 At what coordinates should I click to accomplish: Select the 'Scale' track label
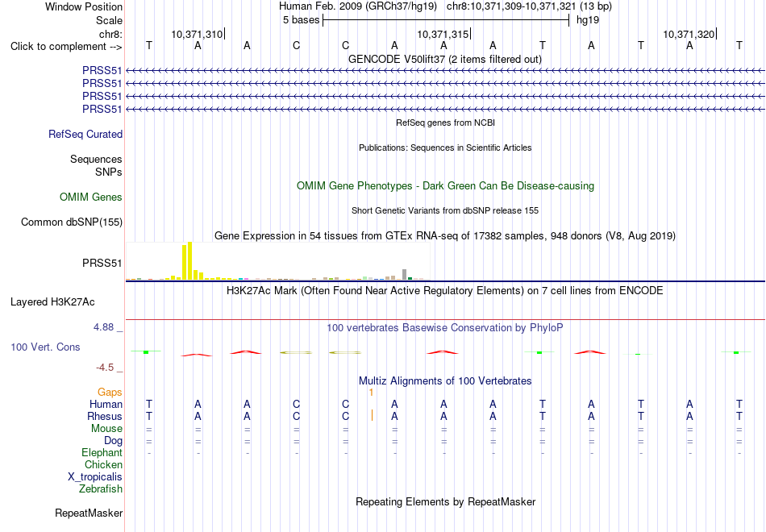109,20
